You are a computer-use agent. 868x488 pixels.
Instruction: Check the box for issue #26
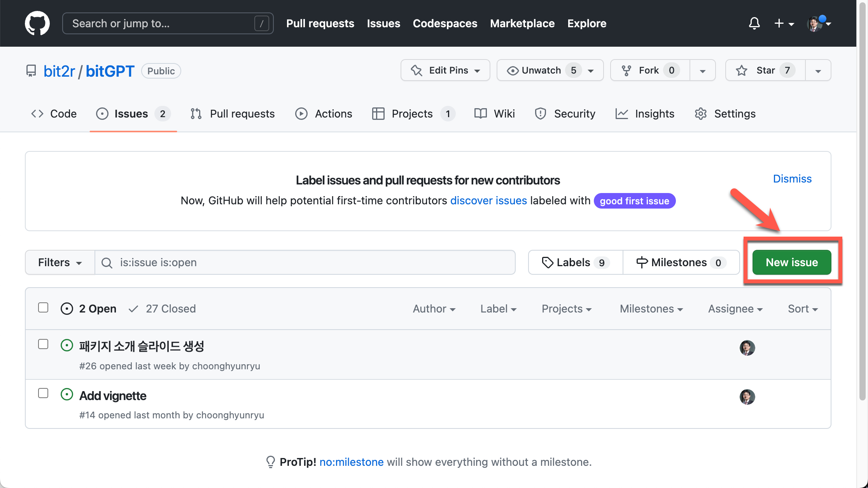43,344
